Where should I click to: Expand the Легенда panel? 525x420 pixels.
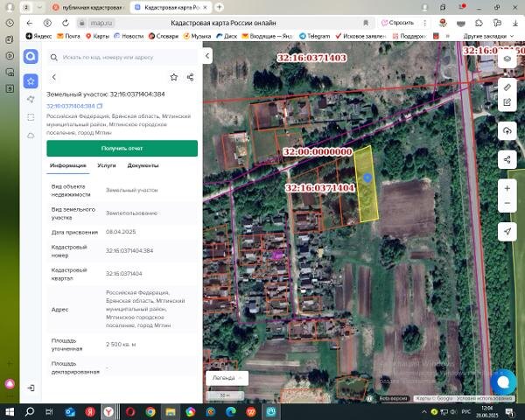coord(227,378)
